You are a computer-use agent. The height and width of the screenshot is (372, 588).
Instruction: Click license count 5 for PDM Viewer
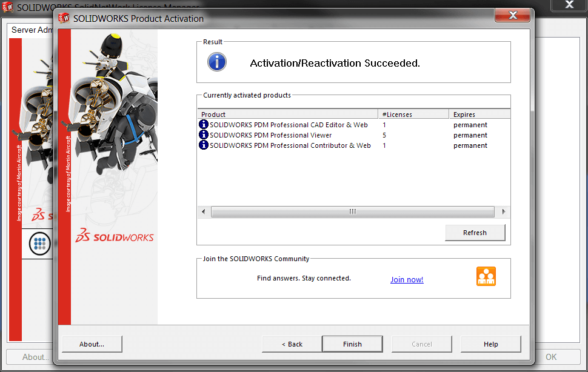coord(384,135)
